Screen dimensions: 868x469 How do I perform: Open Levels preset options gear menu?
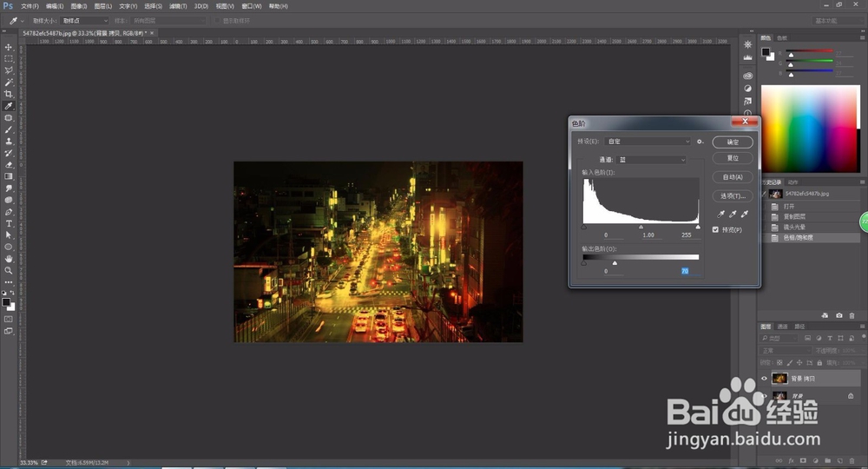pos(700,142)
